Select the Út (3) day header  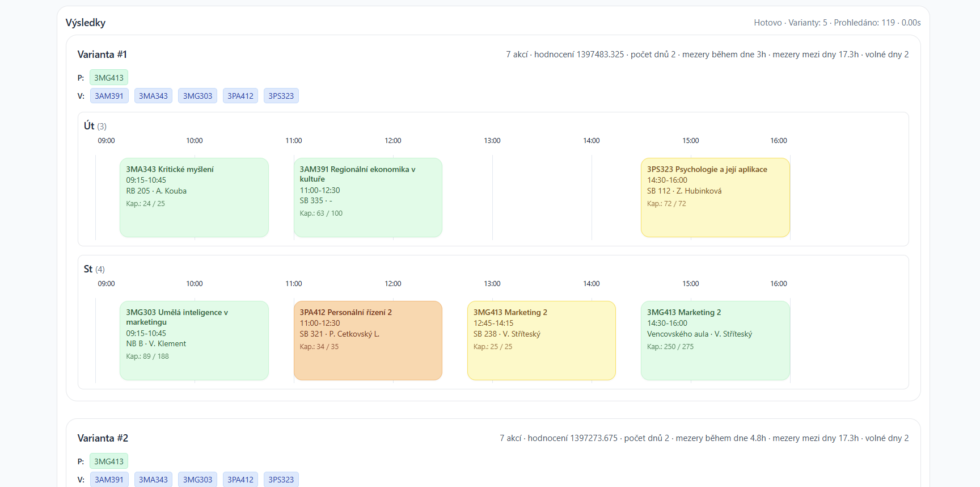pos(95,126)
